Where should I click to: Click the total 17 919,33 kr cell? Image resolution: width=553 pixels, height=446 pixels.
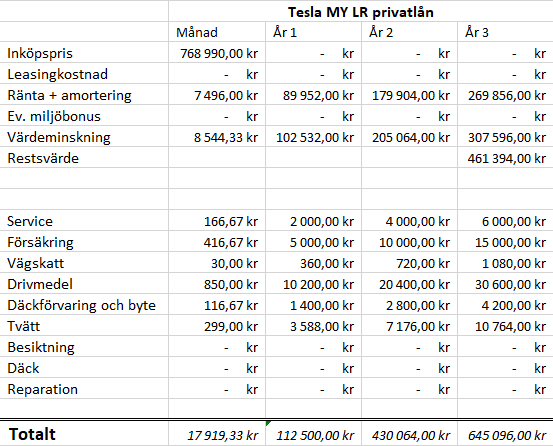(x=217, y=434)
